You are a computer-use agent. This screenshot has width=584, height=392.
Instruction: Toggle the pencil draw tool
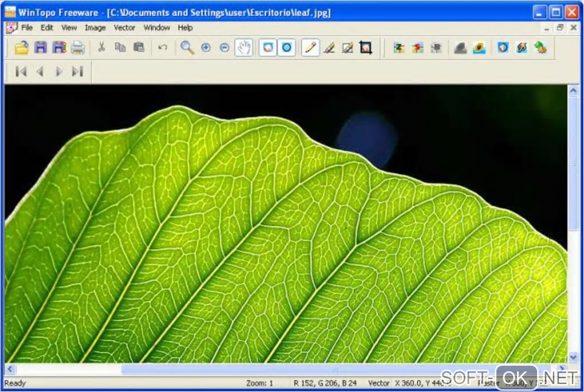310,47
